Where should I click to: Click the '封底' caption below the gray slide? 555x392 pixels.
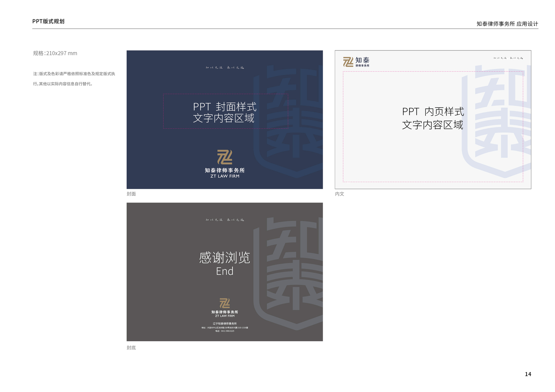[131, 348]
